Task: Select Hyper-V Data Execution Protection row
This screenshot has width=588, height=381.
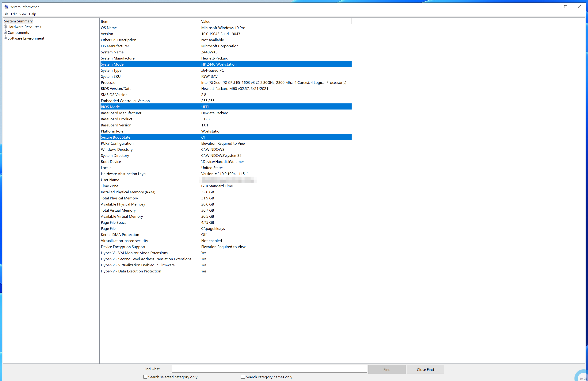Action: (x=226, y=271)
